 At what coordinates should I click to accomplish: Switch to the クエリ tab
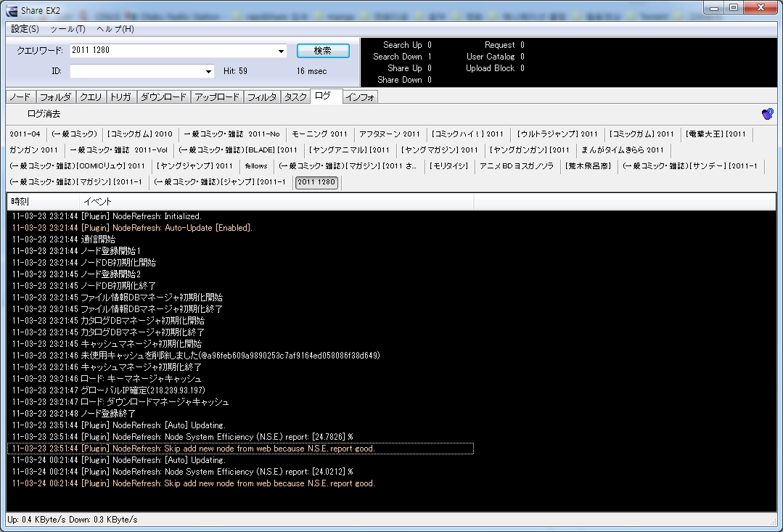click(x=91, y=97)
